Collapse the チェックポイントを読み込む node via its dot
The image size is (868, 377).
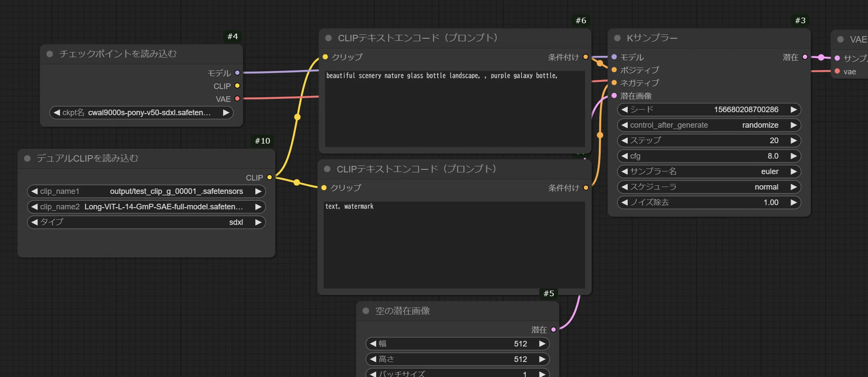pyautogui.click(x=49, y=54)
